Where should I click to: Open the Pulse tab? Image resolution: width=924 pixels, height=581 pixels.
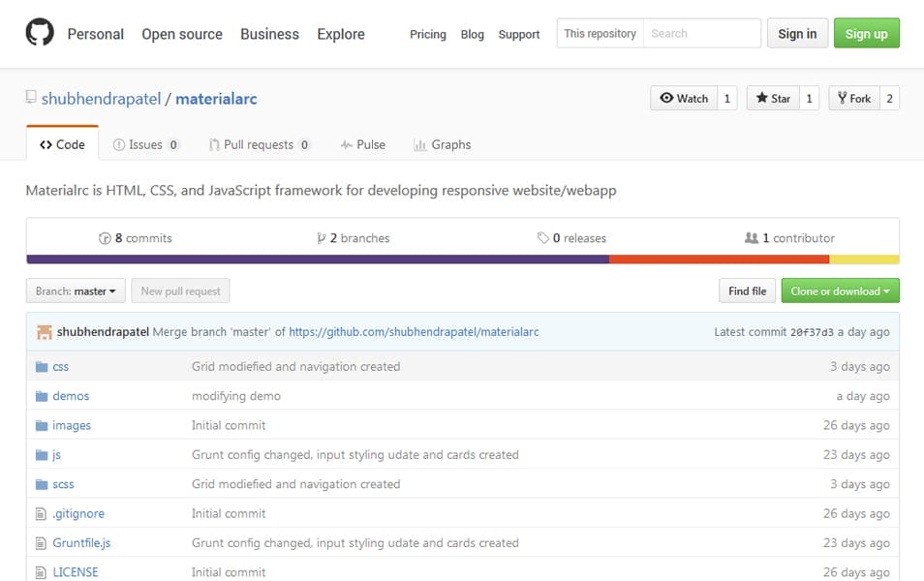point(363,144)
